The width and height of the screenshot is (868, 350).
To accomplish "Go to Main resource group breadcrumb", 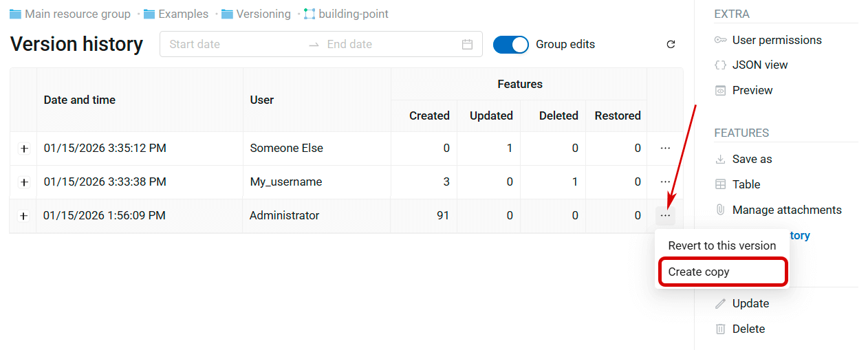I will tap(77, 14).
